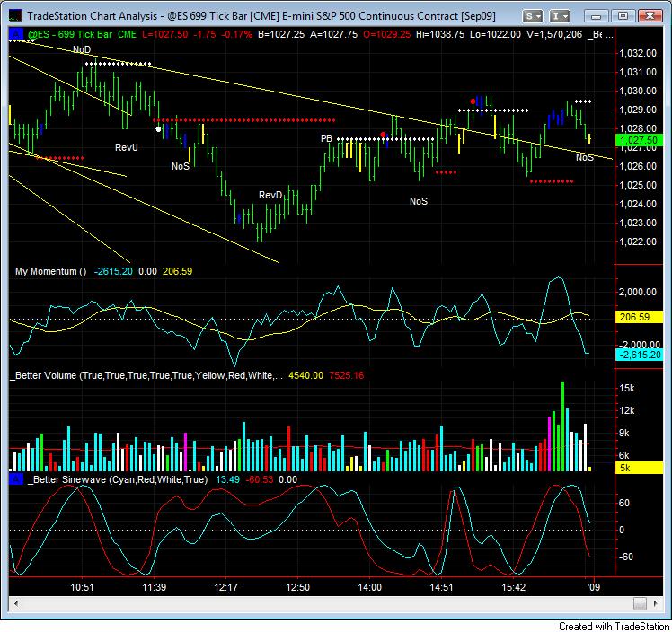Click the horizontal scrollbar thumb

tap(640, 603)
